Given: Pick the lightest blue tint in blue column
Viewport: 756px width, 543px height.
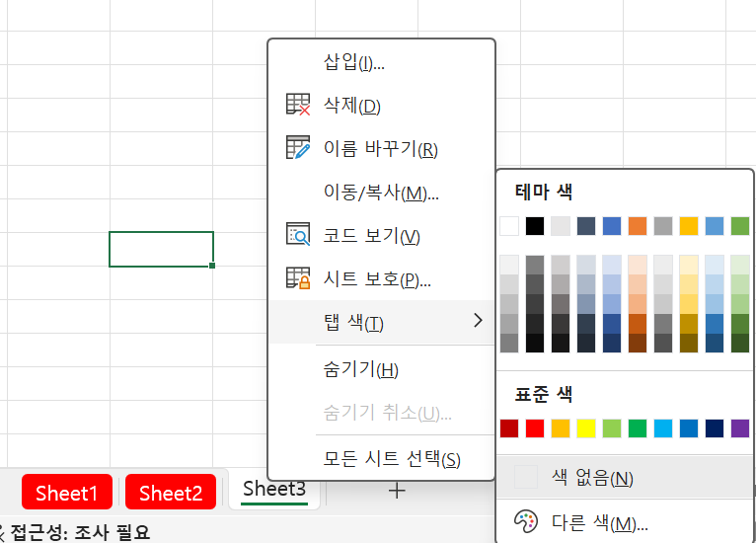Looking at the screenshot, I should (612, 265).
